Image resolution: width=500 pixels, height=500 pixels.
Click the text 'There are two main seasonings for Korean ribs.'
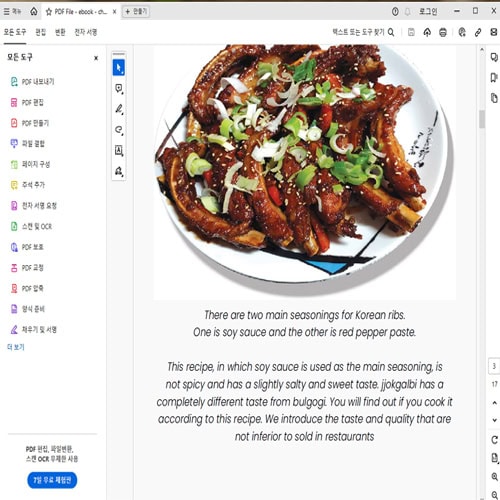[x=305, y=315]
